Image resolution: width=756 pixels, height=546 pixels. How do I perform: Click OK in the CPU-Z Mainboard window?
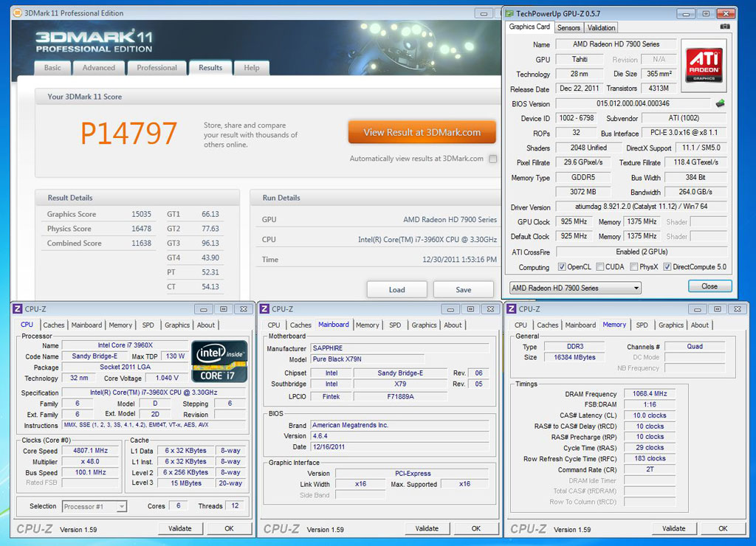point(476,528)
